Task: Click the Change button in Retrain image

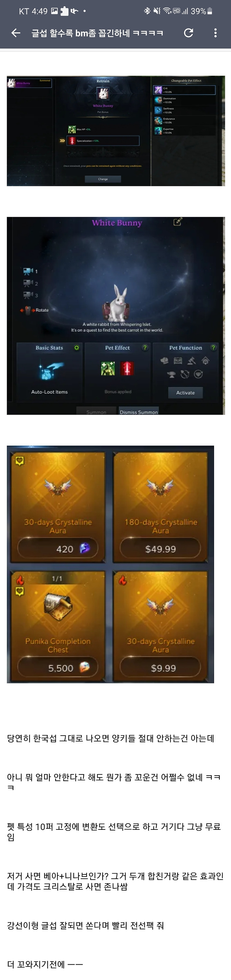Action: pos(103,179)
